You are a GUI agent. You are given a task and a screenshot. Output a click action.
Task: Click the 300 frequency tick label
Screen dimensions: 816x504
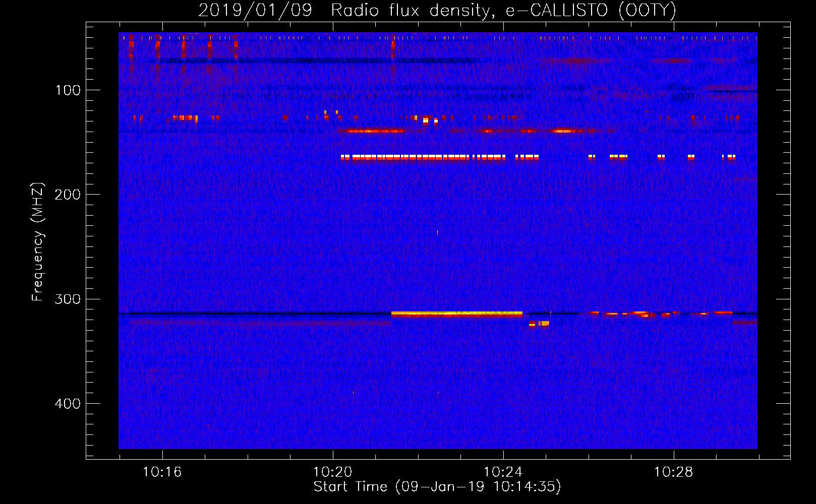[68, 299]
